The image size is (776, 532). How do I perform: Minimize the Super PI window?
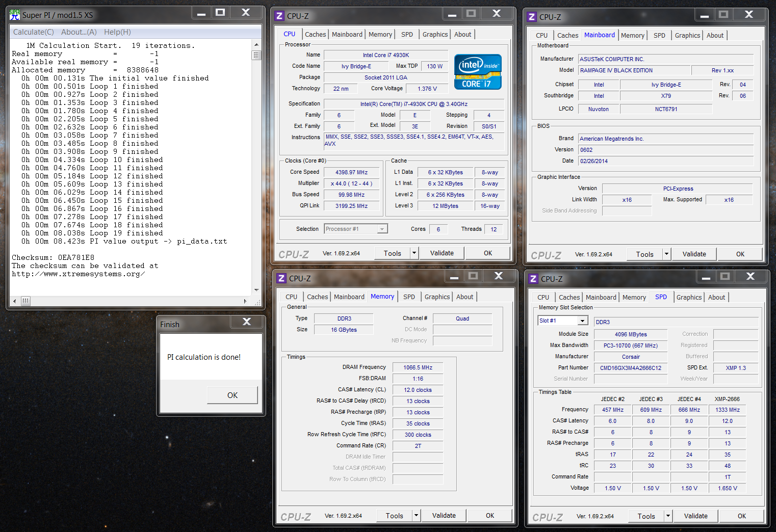[201, 13]
